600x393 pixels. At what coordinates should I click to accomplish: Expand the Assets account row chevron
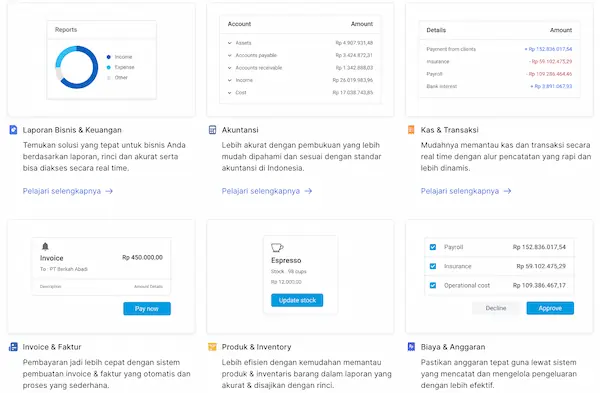click(x=230, y=43)
